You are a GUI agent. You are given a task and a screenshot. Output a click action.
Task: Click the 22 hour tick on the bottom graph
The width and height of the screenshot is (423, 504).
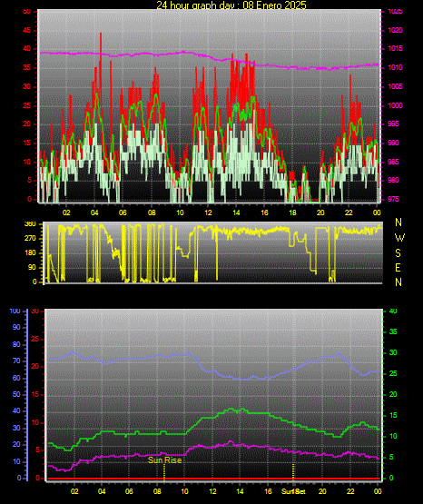[350, 491]
